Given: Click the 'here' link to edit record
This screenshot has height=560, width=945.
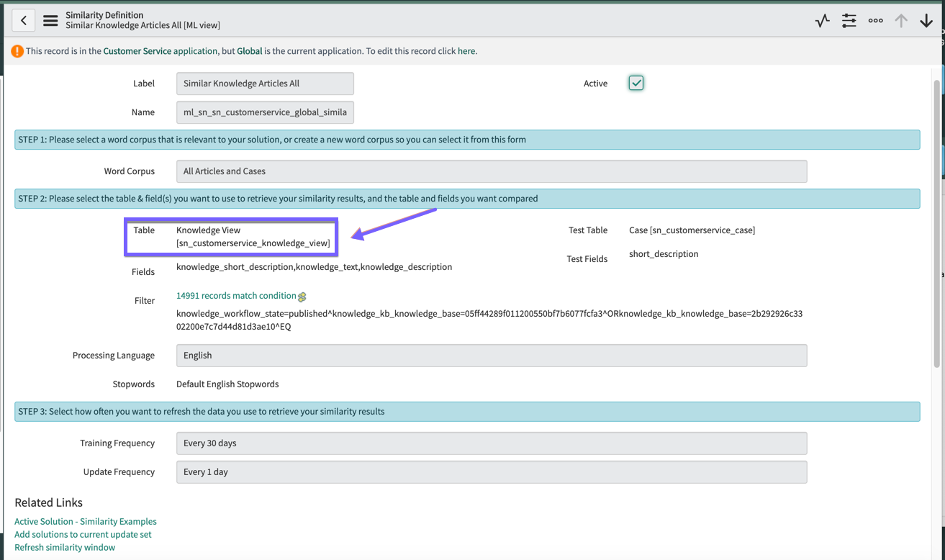Looking at the screenshot, I should (466, 51).
